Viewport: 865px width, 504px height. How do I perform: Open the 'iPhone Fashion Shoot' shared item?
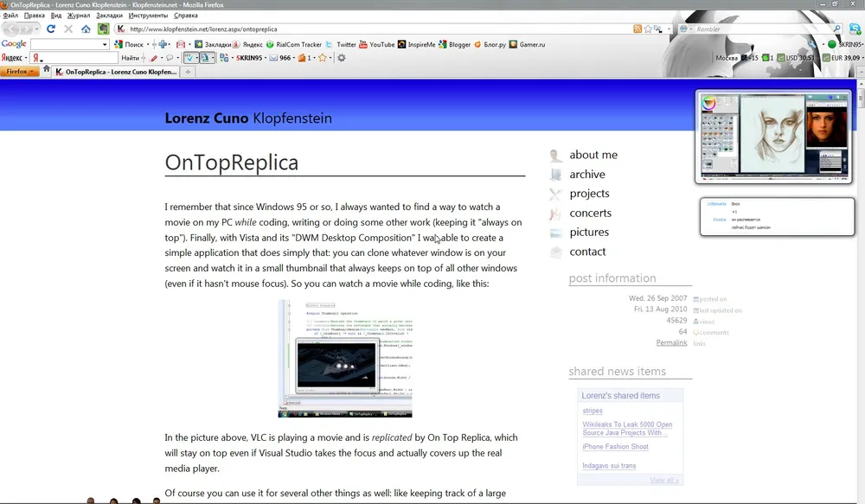(x=615, y=447)
